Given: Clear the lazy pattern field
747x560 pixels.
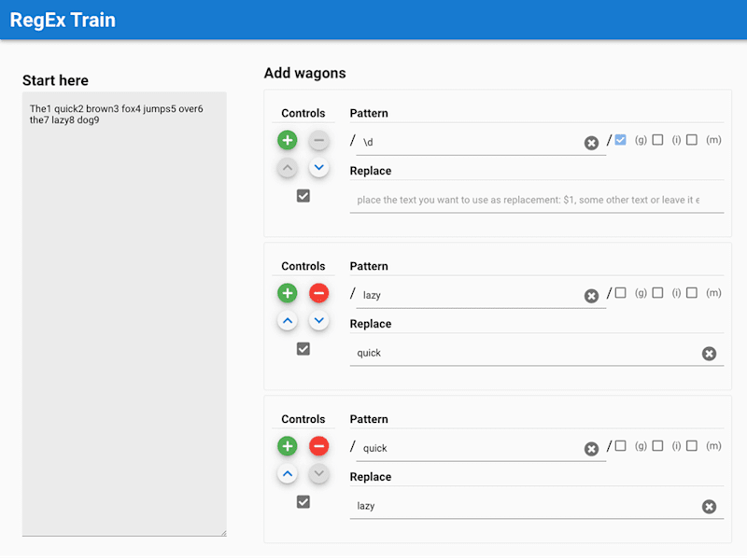Looking at the screenshot, I should [591, 296].
